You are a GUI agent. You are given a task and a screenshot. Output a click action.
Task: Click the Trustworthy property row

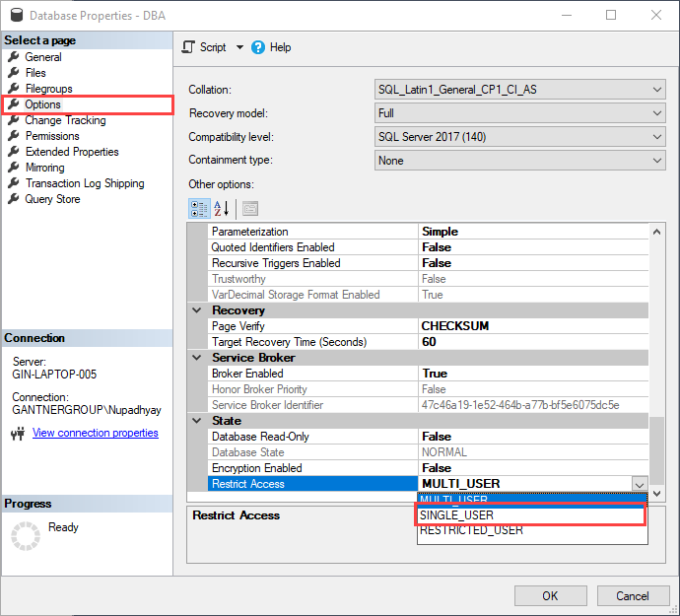(428, 279)
